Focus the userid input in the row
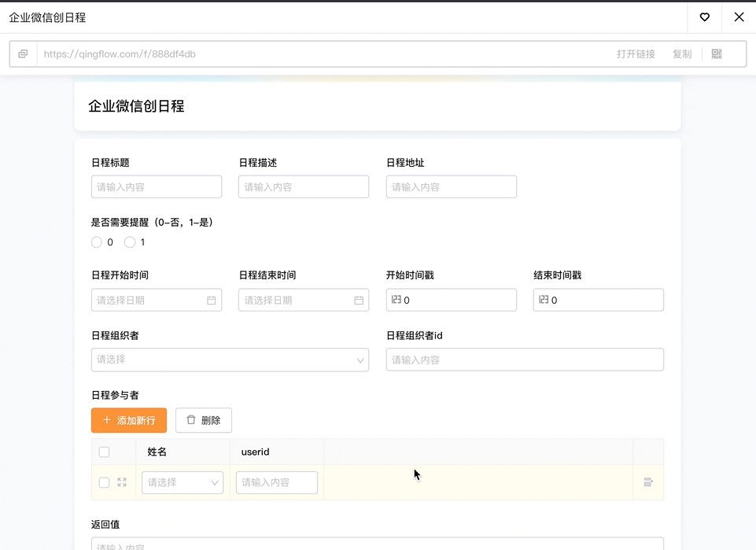Viewport: 756px width, 550px height. tap(277, 482)
